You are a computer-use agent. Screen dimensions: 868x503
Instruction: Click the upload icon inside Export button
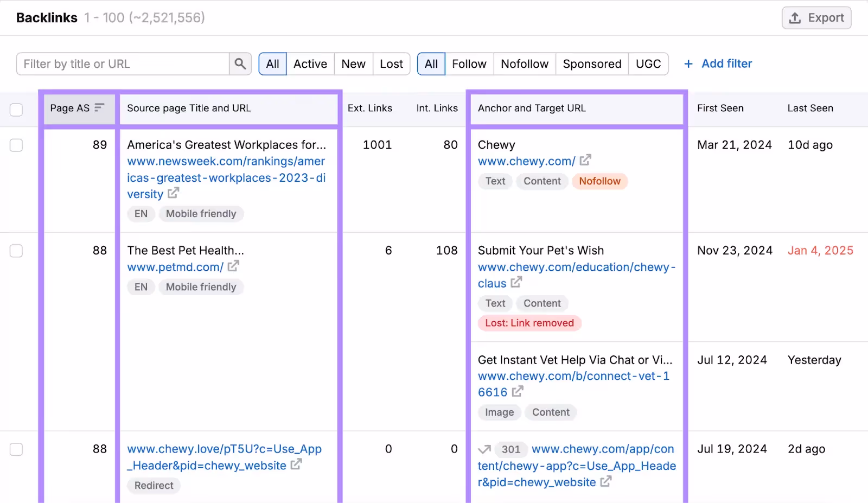(795, 17)
